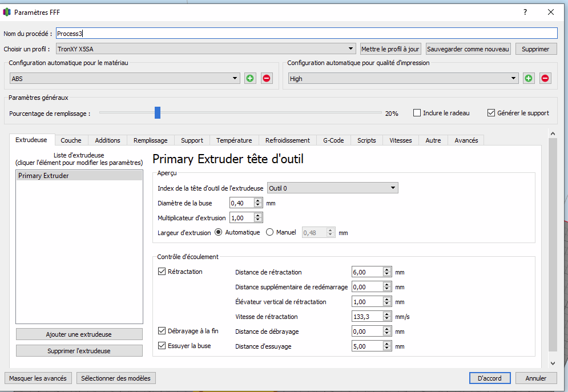
Task: Open the High print quality dropdown
Action: (x=403, y=78)
